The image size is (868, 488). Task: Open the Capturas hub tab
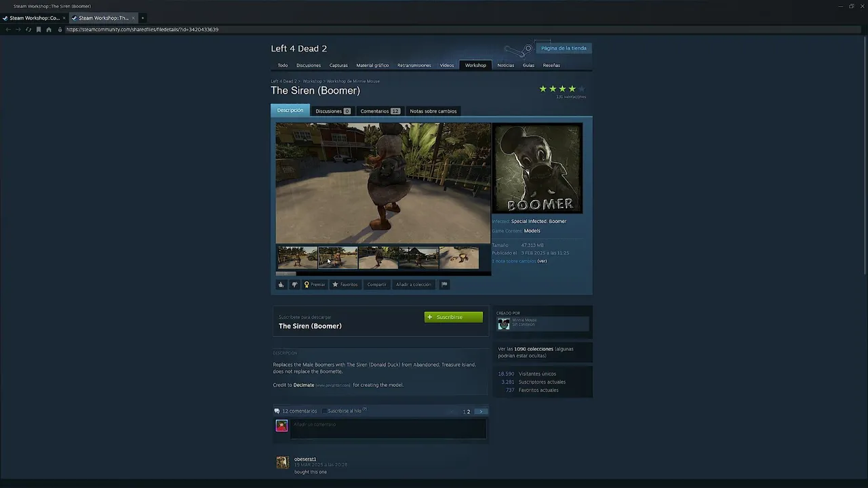(x=338, y=65)
